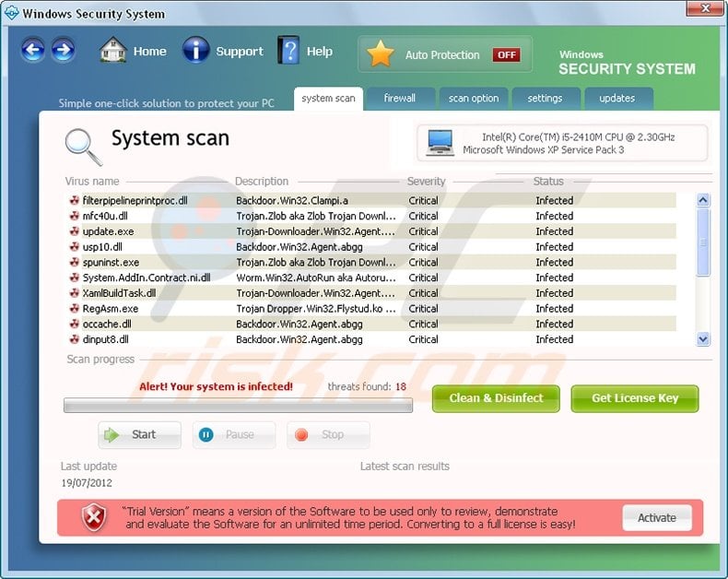Click threat icon beside spuninst.exe

74,262
